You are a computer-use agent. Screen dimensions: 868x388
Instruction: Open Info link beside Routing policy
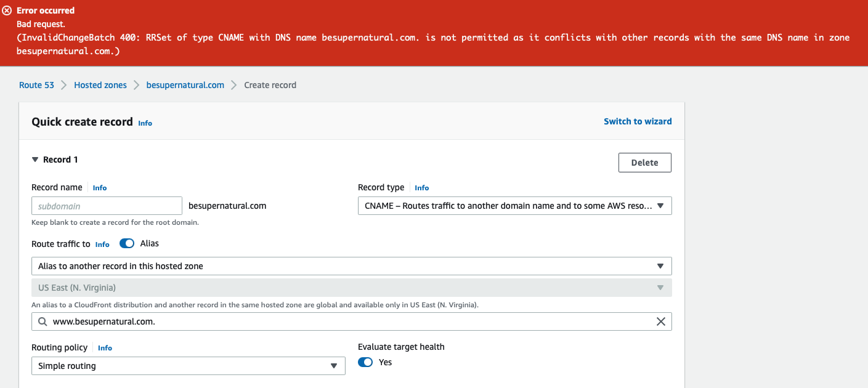(x=105, y=348)
